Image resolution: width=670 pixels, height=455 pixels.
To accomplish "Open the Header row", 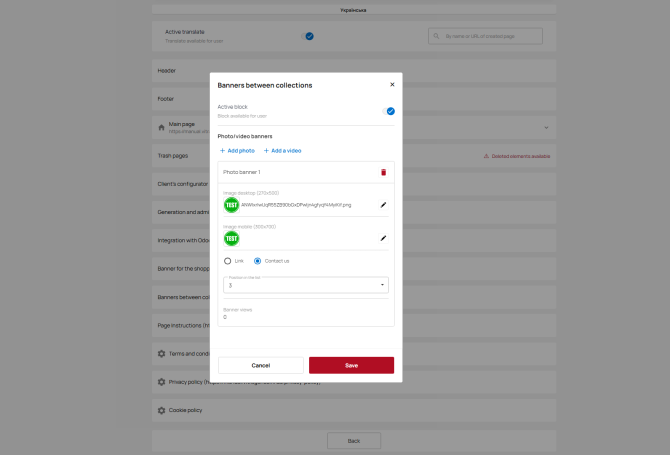I will [354, 71].
